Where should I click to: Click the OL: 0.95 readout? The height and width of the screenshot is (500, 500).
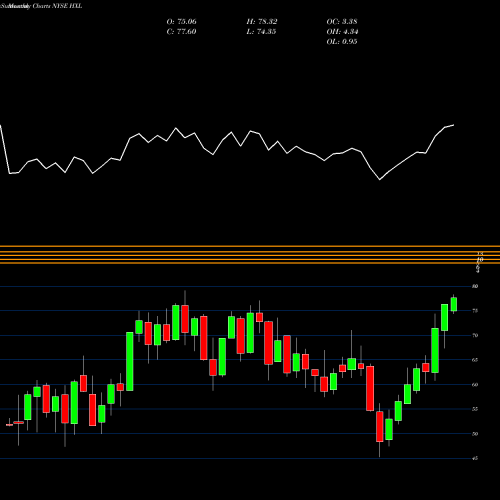pos(342,42)
